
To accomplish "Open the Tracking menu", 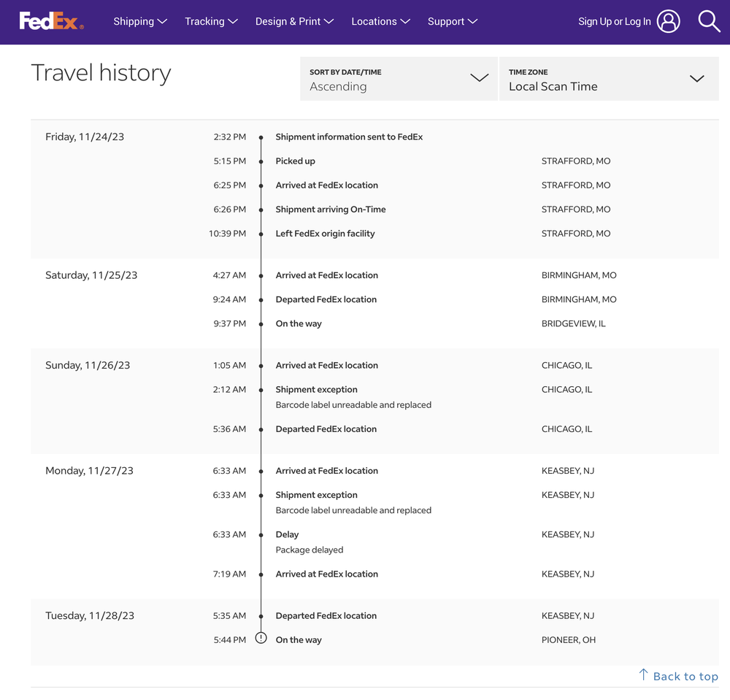I will tap(211, 21).
